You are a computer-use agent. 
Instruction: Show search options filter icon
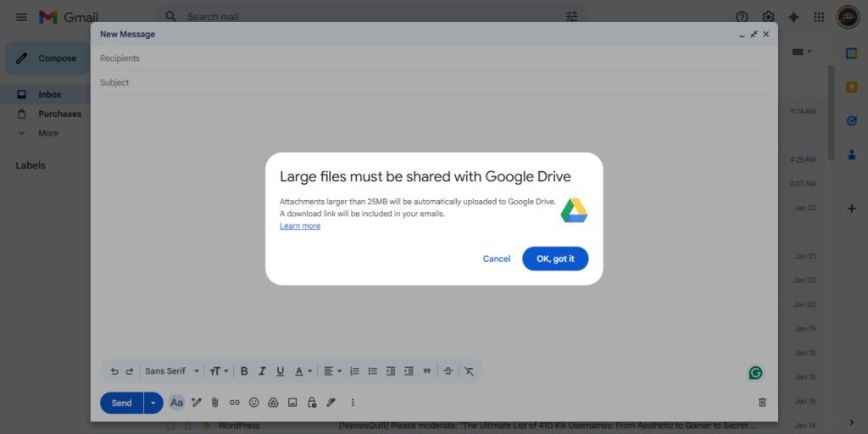point(572,17)
